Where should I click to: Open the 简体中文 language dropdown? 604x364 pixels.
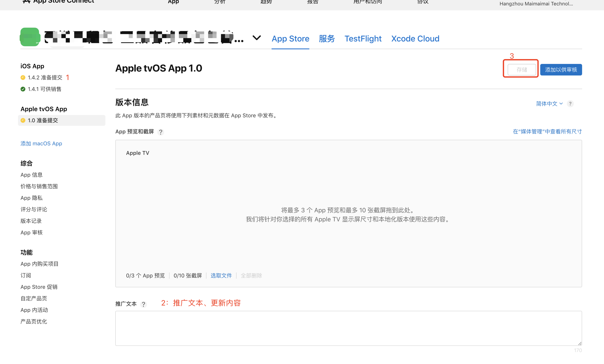[x=549, y=104]
